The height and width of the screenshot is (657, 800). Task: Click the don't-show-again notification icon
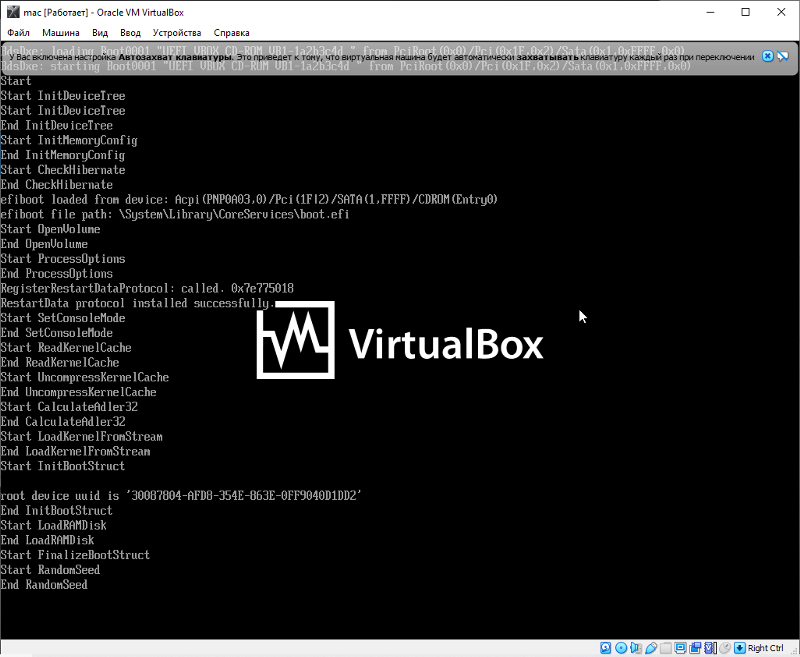(783, 57)
